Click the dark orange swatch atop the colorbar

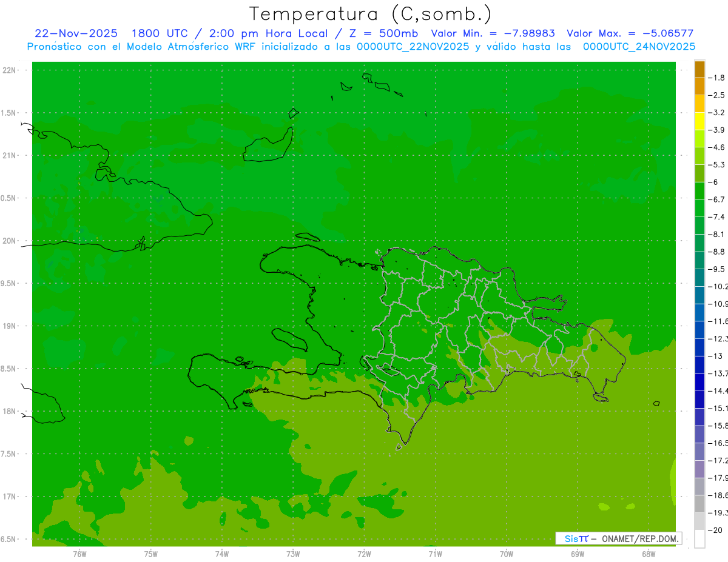point(699,69)
